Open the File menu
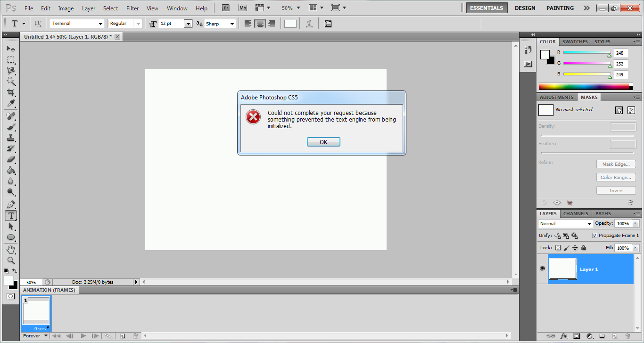Screen dimensions: 644x343 coord(29,8)
